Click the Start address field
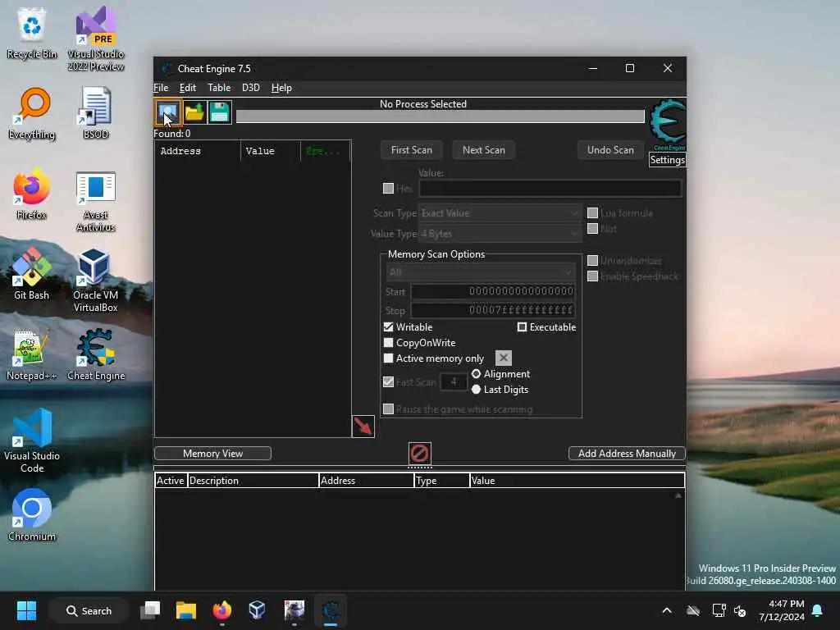Image resolution: width=840 pixels, height=630 pixels. pyautogui.click(x=493, y=291)
